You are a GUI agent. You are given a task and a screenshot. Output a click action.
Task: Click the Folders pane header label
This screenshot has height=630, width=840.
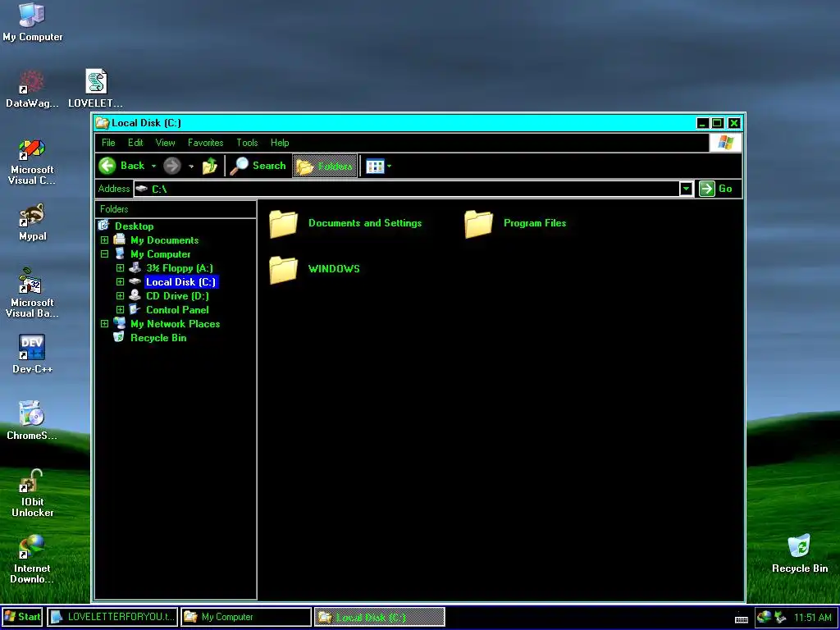(114, 209)
